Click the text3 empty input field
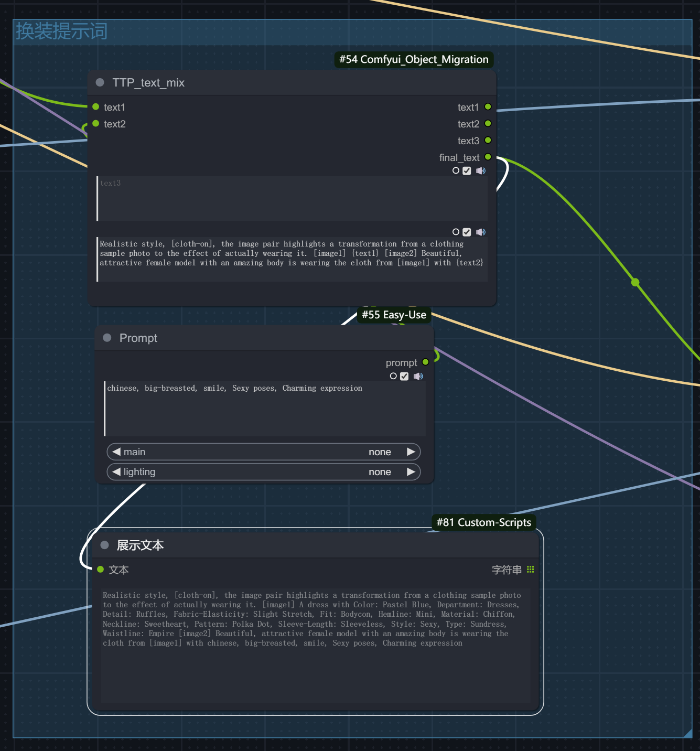The width and height of the screenshot is (700, 751). click(292, 198)
